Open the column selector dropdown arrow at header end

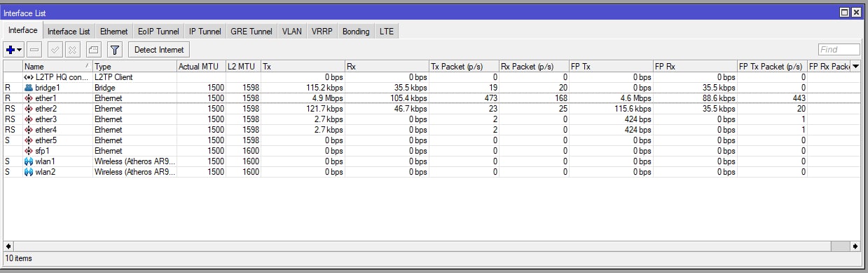click(855, 67)
